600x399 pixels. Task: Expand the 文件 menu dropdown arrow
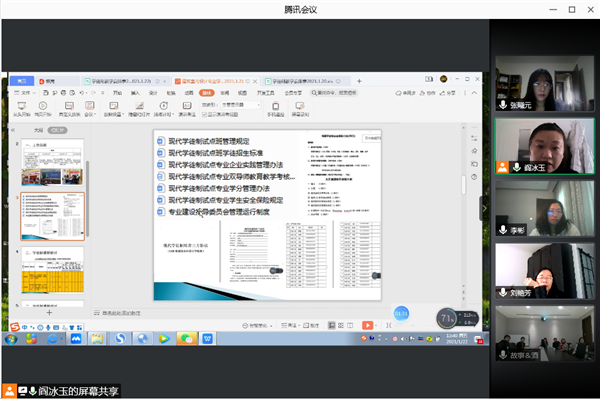(34, 93)
